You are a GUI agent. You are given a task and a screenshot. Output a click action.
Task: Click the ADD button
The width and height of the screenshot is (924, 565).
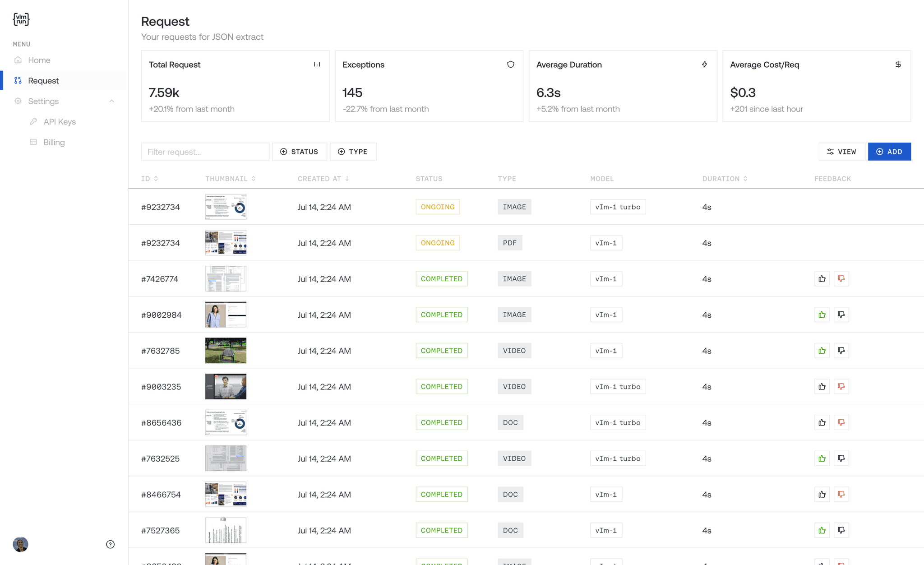click(889, 151)
